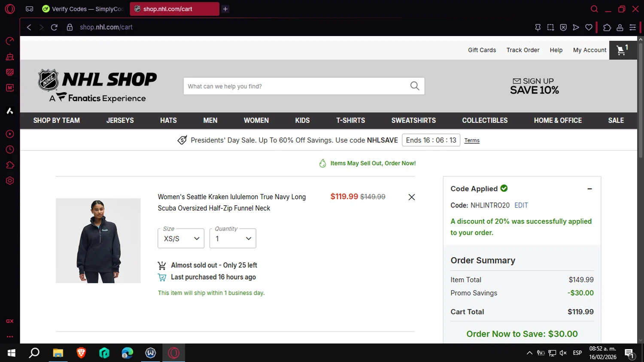Click the site lock security icon
Screen dimensions: 644x362
(70, 27)
